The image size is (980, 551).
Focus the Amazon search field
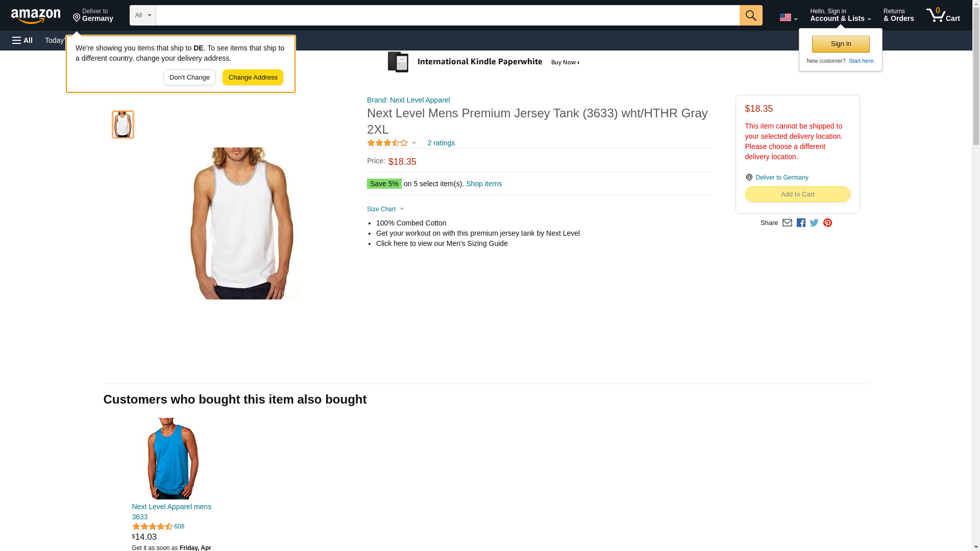click(447, 15)
